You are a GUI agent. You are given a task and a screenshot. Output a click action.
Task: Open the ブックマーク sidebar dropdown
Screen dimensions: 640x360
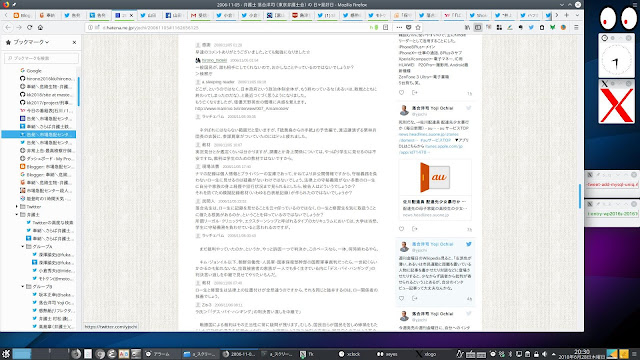31,42
